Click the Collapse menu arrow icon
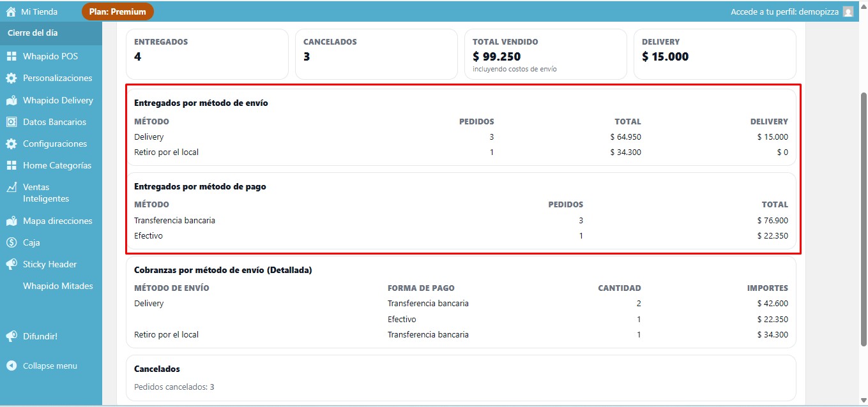 click(x=11, y=366)
